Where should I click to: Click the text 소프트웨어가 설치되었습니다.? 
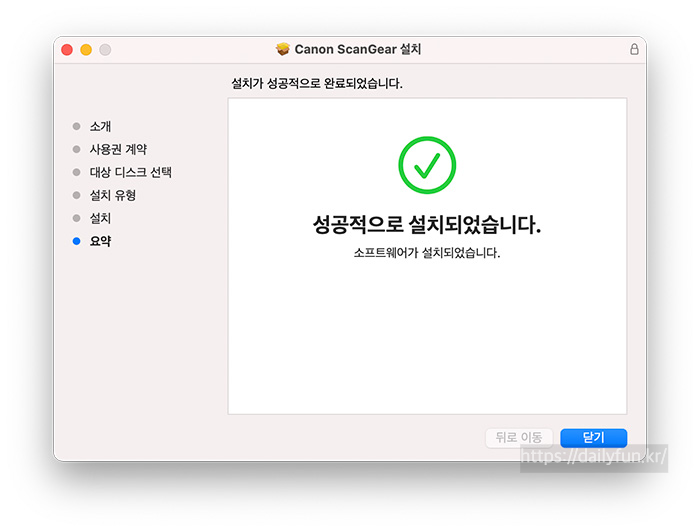[427, 253]
